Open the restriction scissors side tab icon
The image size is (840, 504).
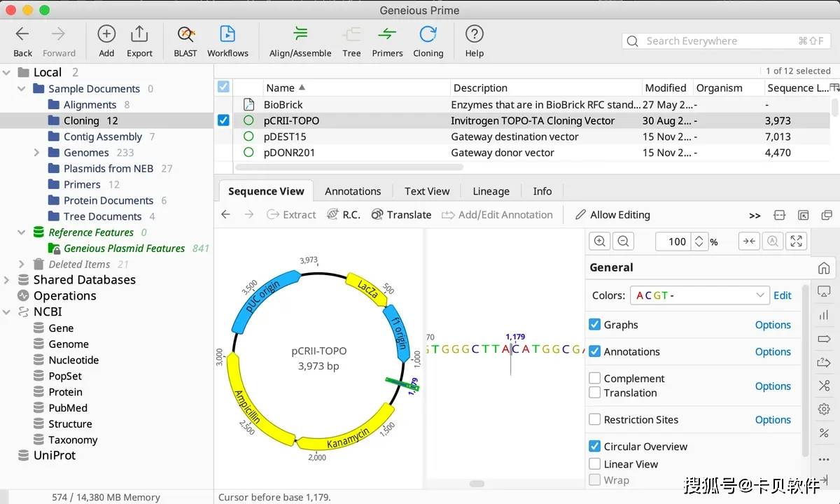click(824, 386)
